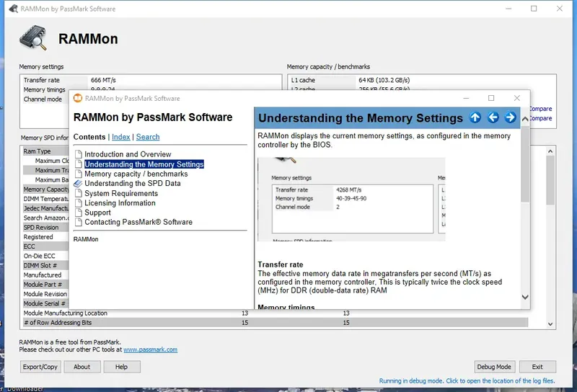Viewport: 577px width, 392px height.
Task: Switch to the Contents tab in help
Action: pyautogui.click(x=89, y=137)
